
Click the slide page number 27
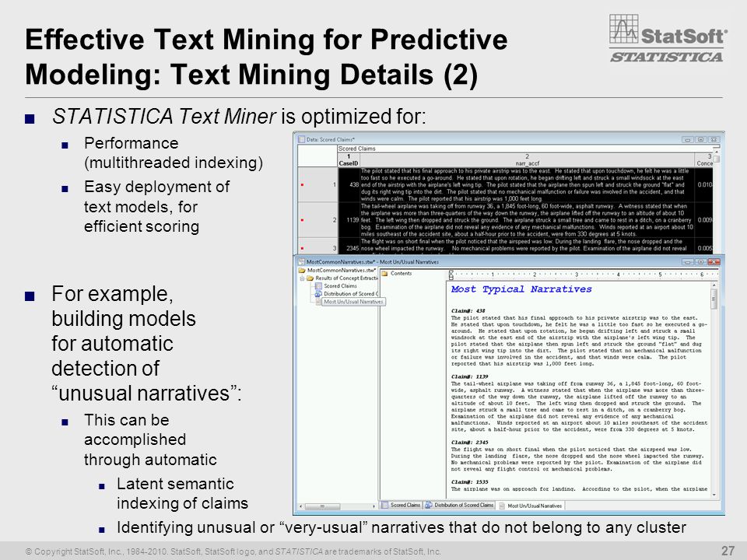pyautogui.click(x=728, y=551)
